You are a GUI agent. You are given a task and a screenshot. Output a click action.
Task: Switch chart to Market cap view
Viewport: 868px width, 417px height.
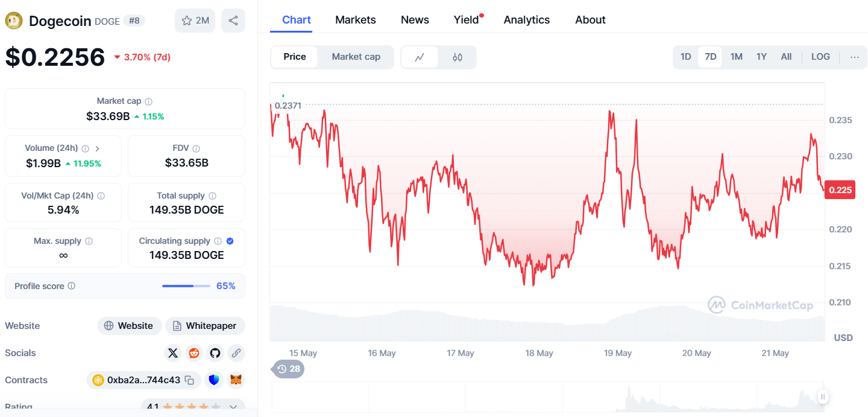coord(356,57)
